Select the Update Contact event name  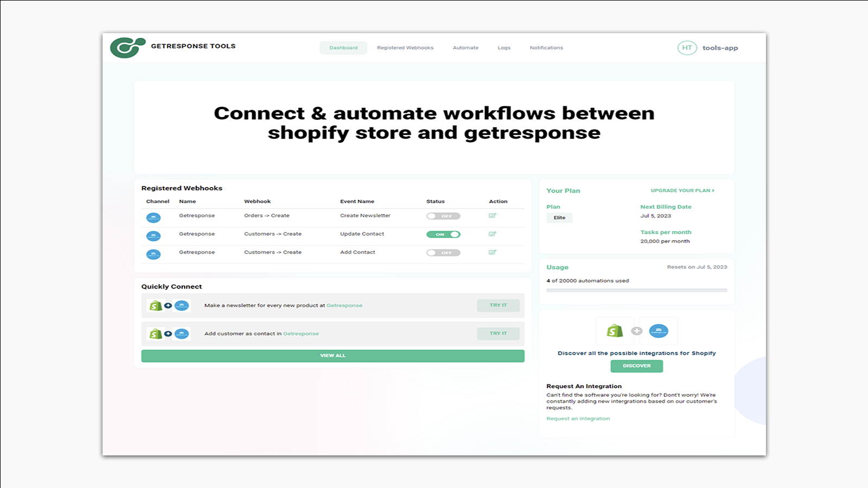[x=362, y=234]
